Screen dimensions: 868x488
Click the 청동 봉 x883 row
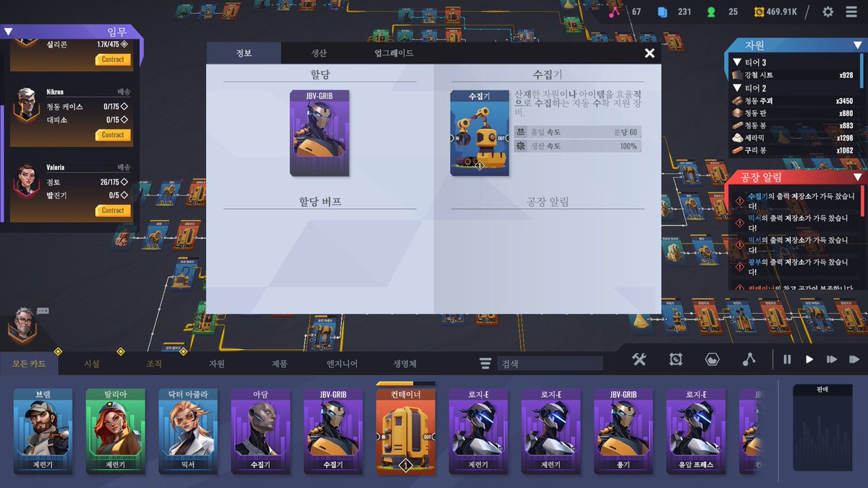pyautogui.click(x=794, y=125)
